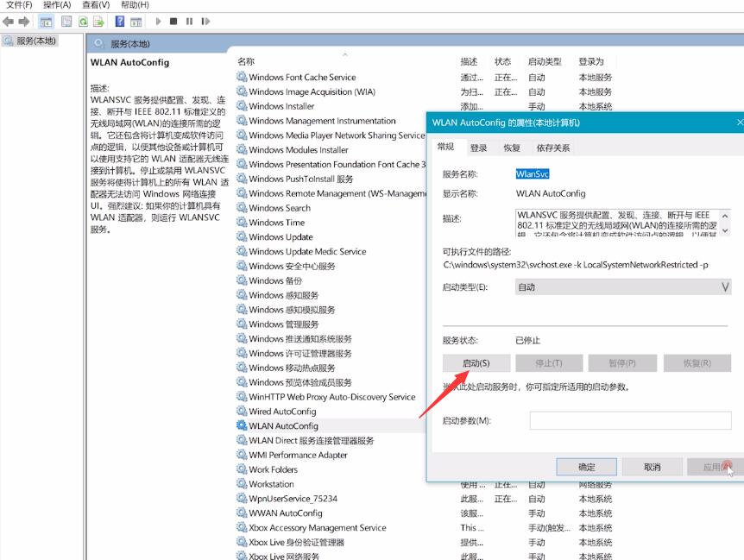The width and height of the screenshot is (744, 560).
Task: Click the 启动(S) button
Action: [476, 363]
